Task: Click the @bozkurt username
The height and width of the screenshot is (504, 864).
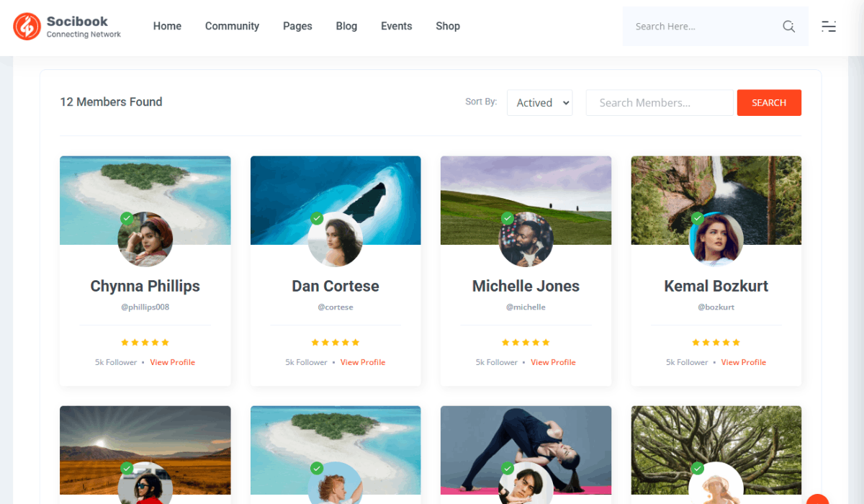Action: (x=716, y=307)
